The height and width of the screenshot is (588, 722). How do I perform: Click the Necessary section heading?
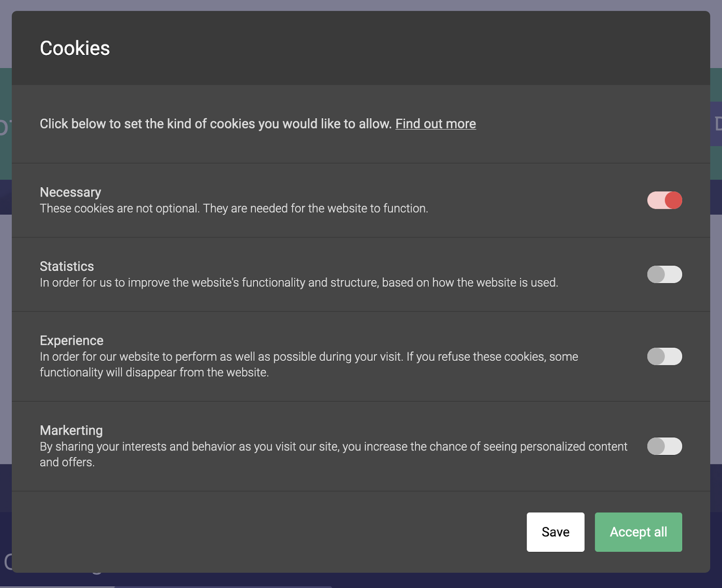point(70,192)
